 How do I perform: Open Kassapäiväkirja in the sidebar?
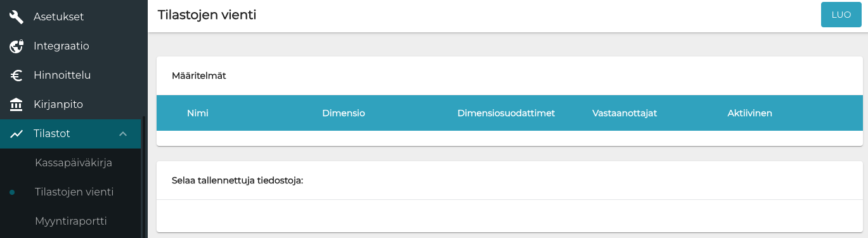click(74, 162)
